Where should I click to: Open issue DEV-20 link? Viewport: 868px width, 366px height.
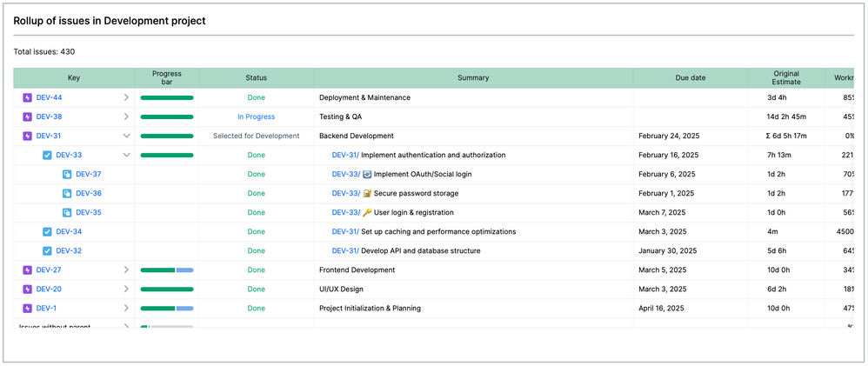49,289
